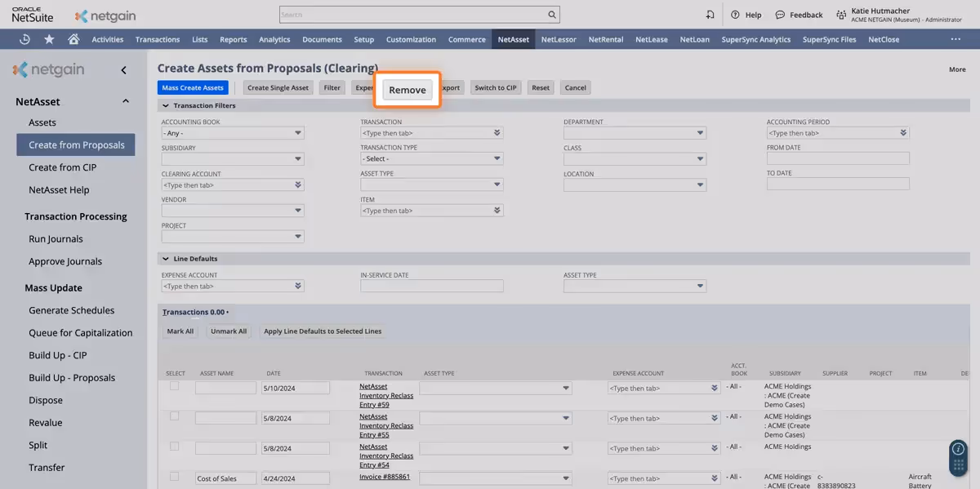
Task: Click the recent records clock icon
Action: point(24,38)
